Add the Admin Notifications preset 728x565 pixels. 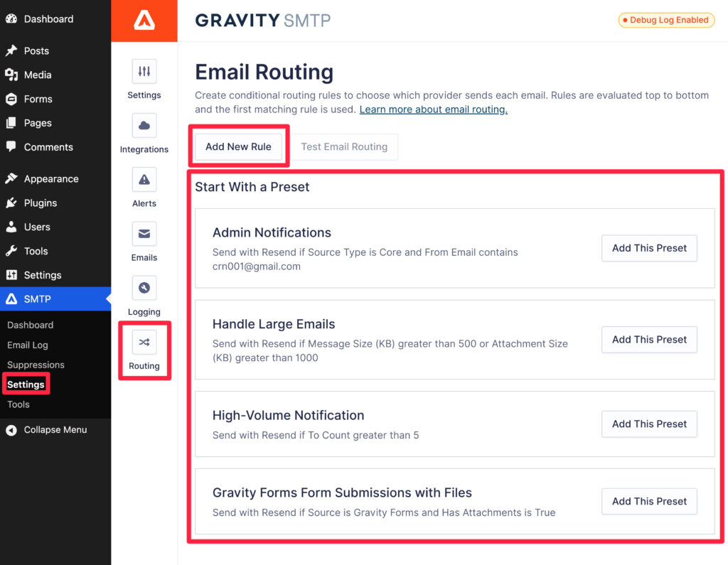[x=649, y=248]
